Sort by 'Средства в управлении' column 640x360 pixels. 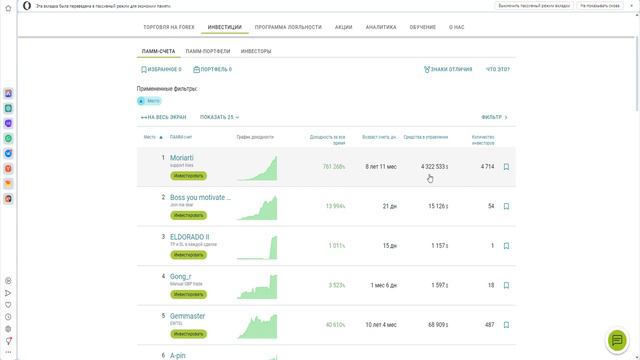426,137
